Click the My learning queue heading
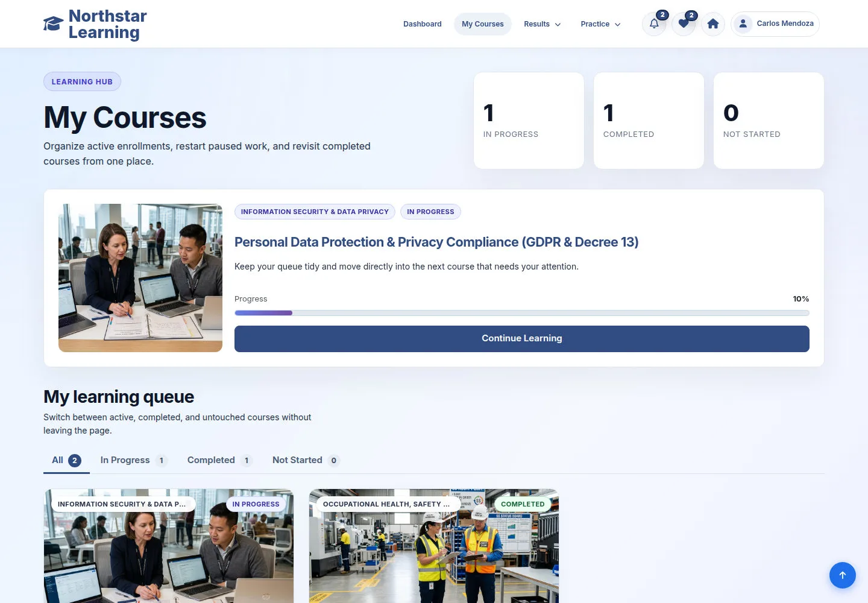Screen dimensions: 868x603 pos(119,397)
